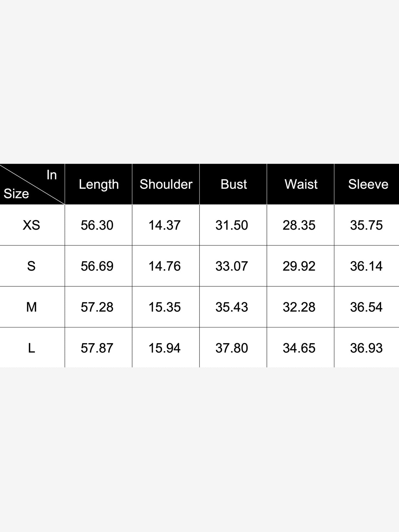The height and width of the screenshot is (532, 399).
Task: Click the XS size row label
Action: pos(31,225)
